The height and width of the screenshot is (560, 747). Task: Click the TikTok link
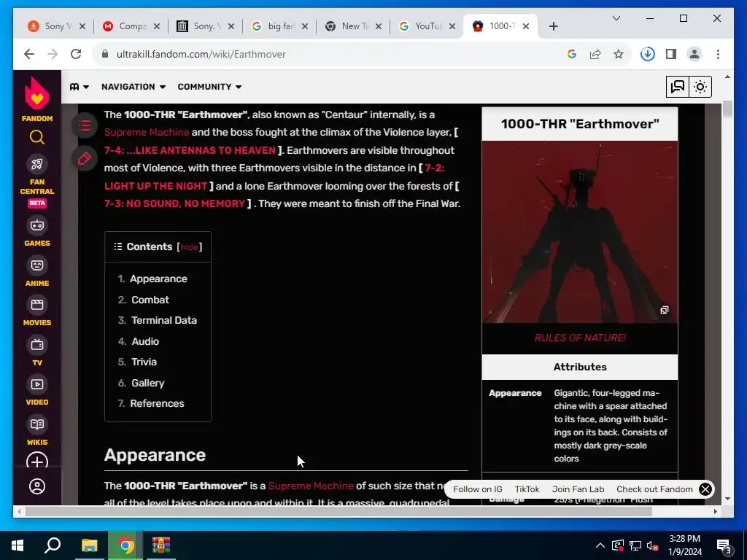527,489
